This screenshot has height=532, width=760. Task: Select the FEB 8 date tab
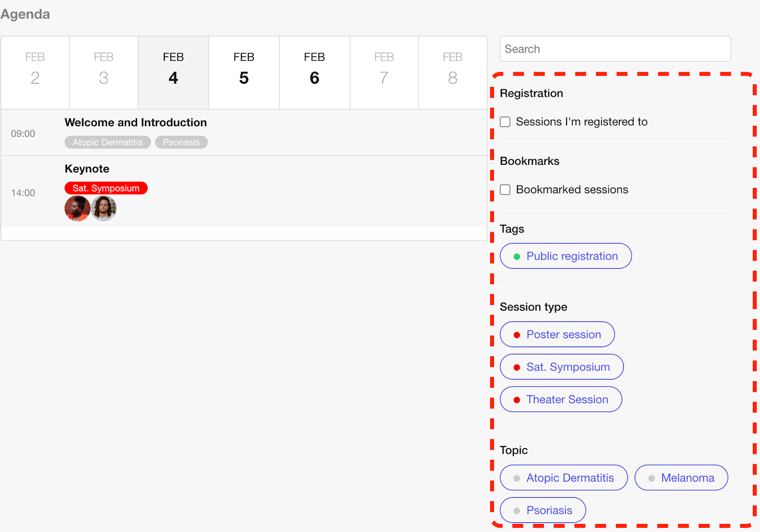(x=453, y=73)
